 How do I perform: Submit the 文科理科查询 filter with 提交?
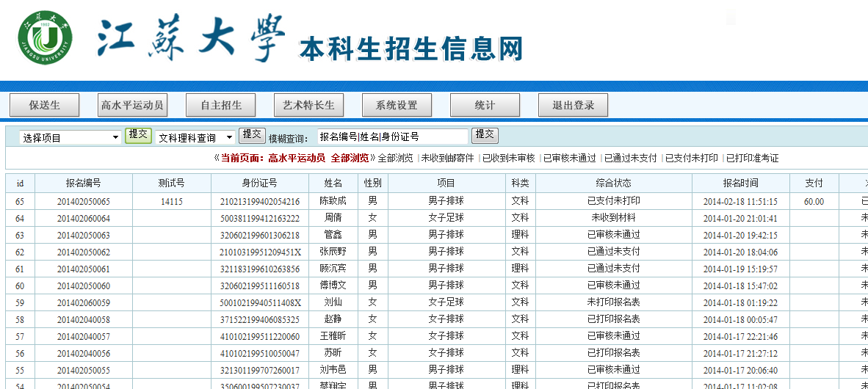252,136
